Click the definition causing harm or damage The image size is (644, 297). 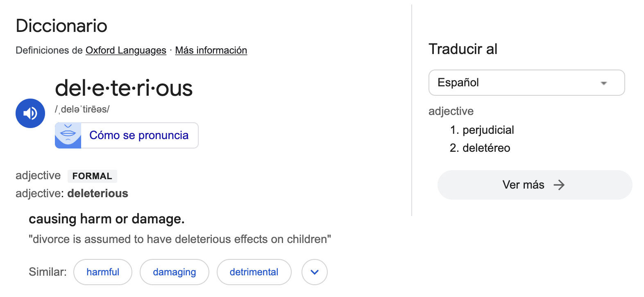[107, 219]
